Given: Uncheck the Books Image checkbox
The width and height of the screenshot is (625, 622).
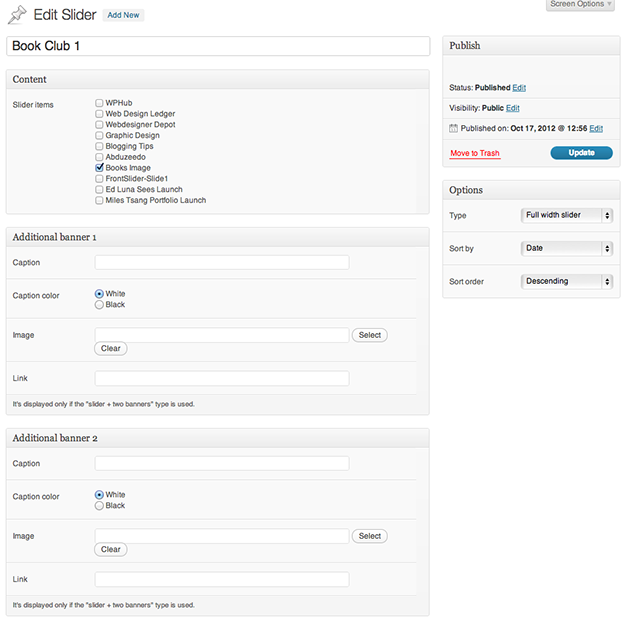Looking at the screenshot, I should 99,168.
